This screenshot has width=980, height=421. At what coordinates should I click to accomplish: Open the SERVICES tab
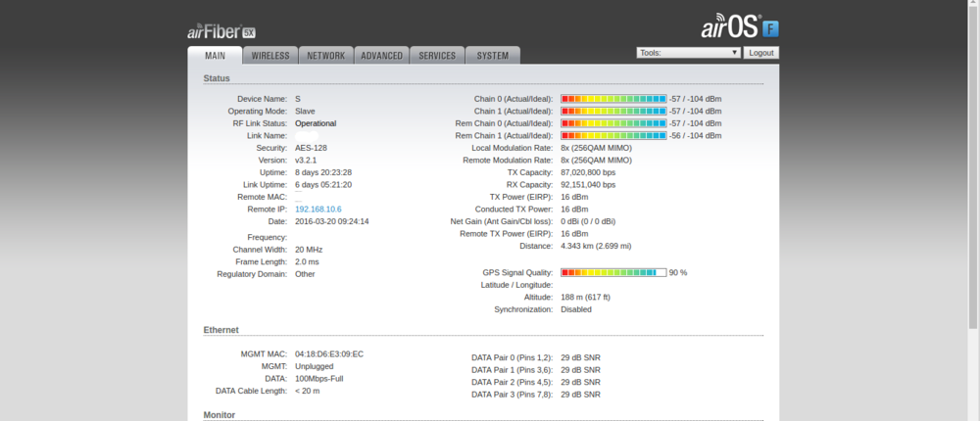click(x=437, y=56)
